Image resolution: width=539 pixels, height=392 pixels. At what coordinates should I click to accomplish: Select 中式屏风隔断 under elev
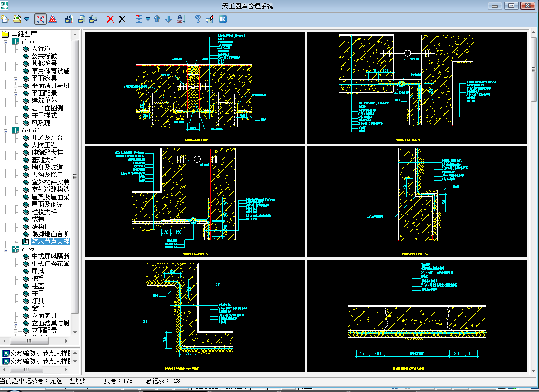(x=50, y=256)
